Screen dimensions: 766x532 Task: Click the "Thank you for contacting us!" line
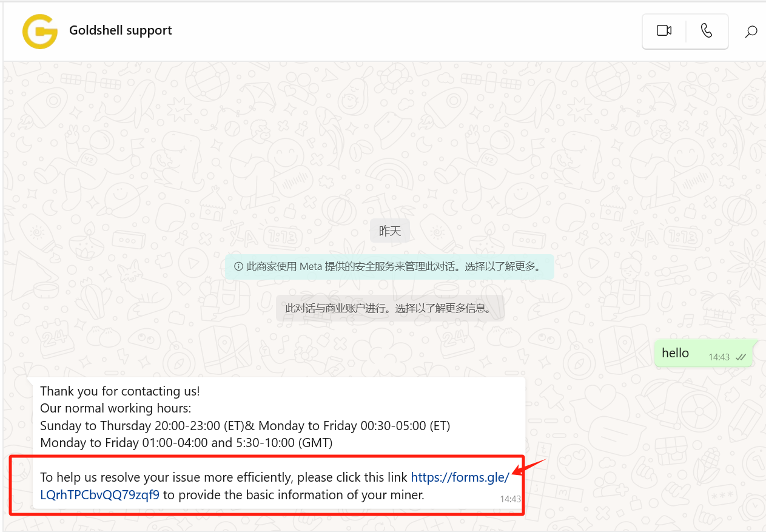point(120,391)
